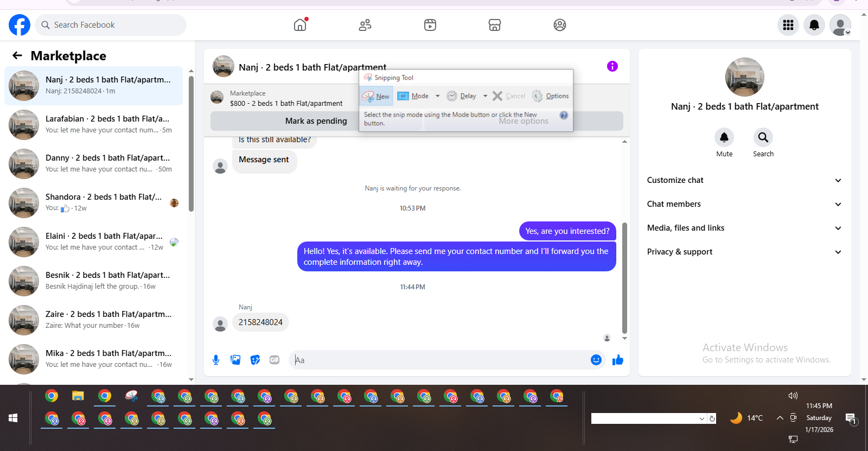Screen dimensions: 868x451
Task: Open Snipping Tool help icon
Action: click(564, 115)
